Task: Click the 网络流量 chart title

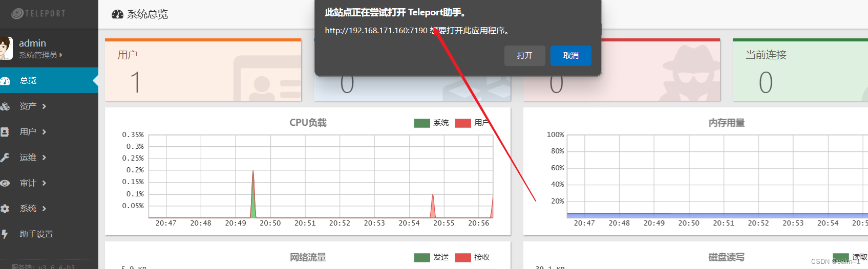Action: click(308, 257)
